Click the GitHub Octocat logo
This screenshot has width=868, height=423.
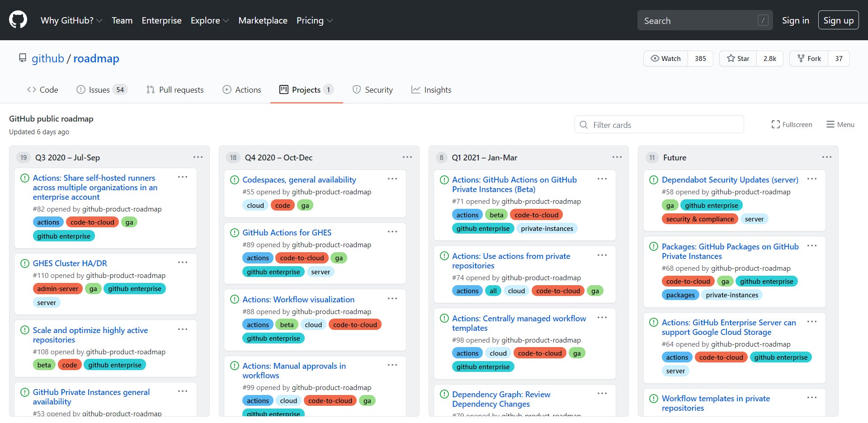(x=18, y=20)
